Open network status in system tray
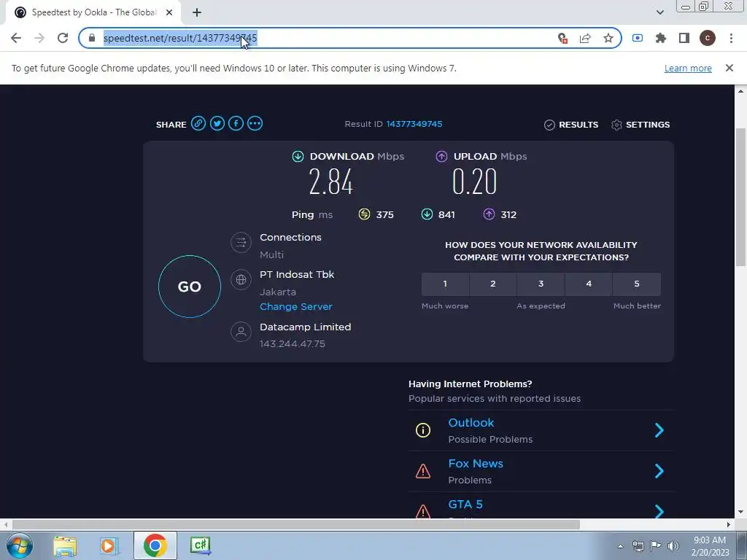747x560 pixels. coord(638,546)
